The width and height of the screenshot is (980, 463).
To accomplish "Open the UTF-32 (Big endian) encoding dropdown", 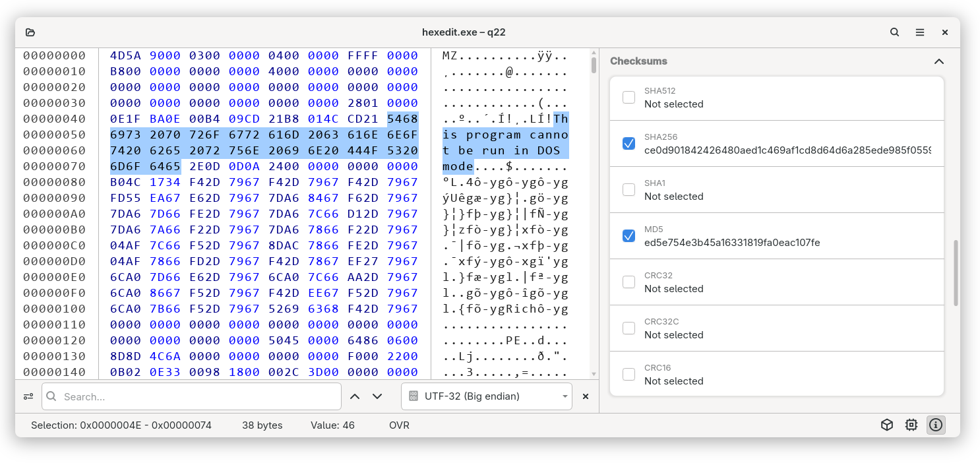I will [487, 396].
